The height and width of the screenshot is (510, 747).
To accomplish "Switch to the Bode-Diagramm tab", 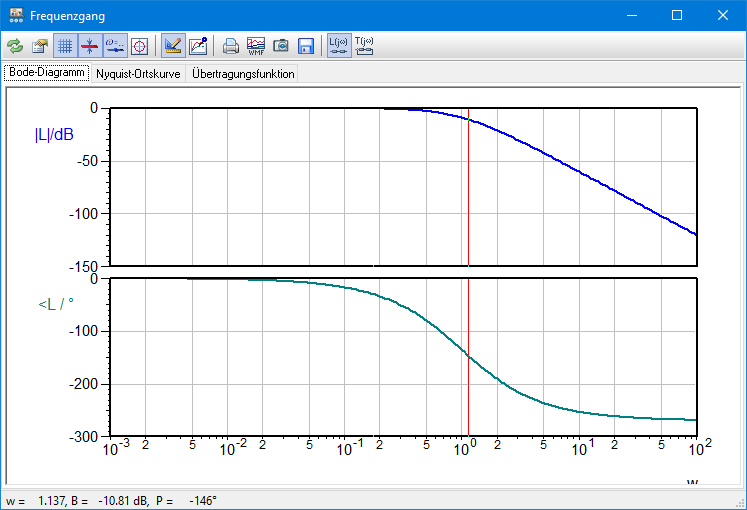I will coord(47,72).
